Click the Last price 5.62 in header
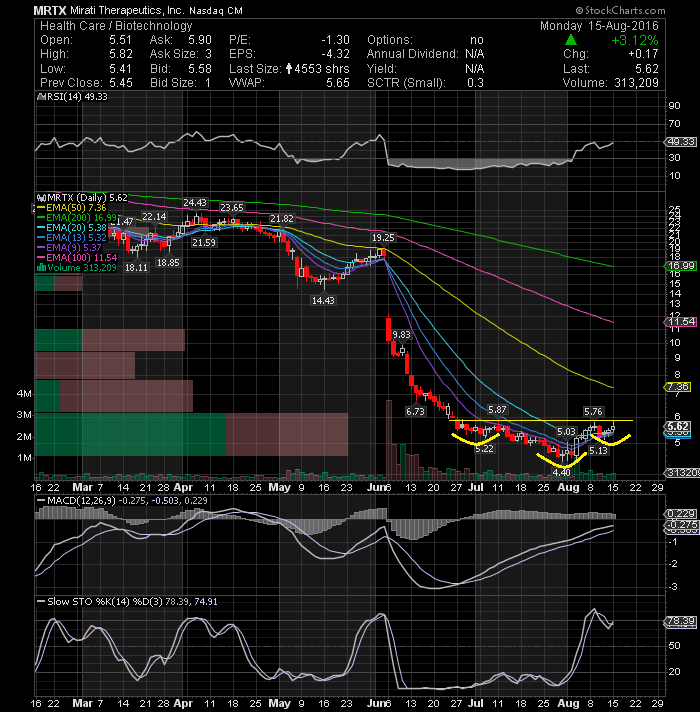 tap(646, 69)
